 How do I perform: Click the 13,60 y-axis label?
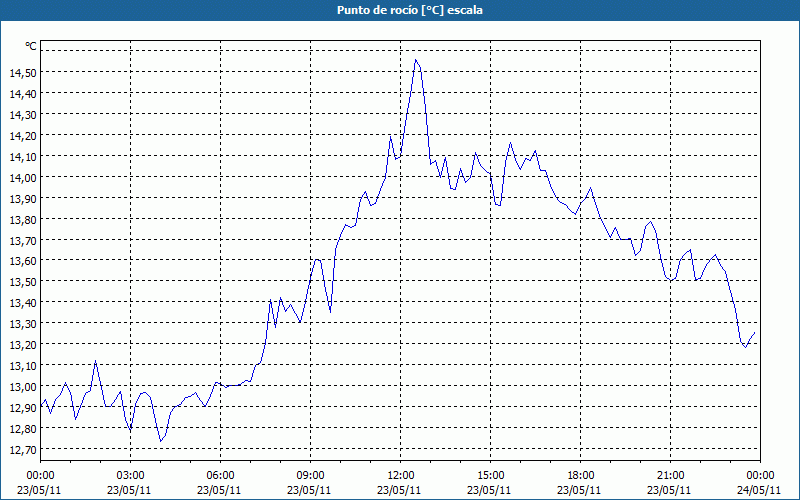click(x=23, y=261)
